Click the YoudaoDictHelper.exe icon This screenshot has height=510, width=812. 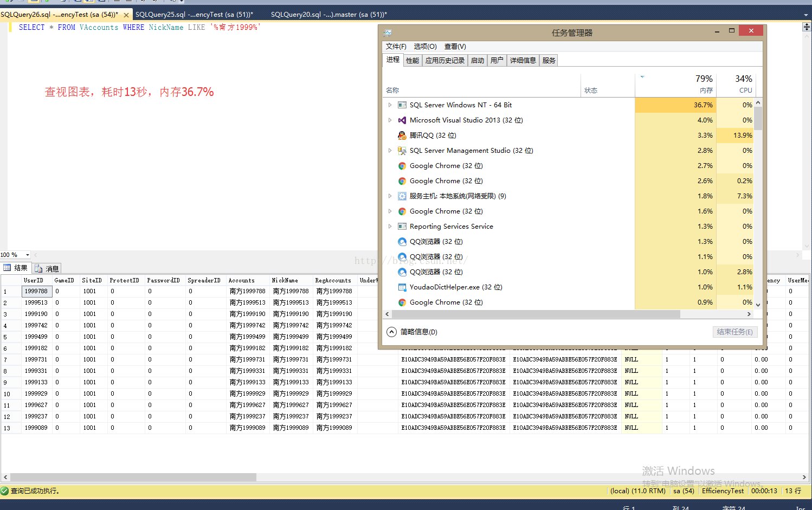coord(402,287)
